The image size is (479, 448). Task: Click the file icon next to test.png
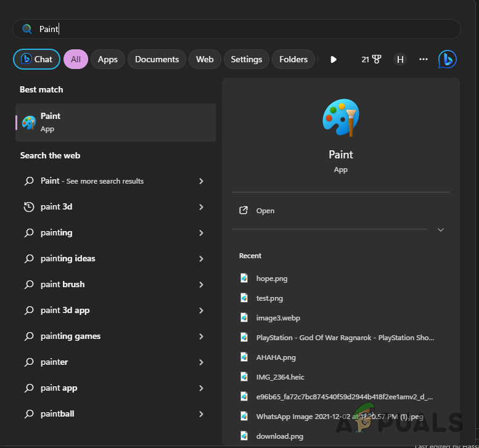point(244,298)
